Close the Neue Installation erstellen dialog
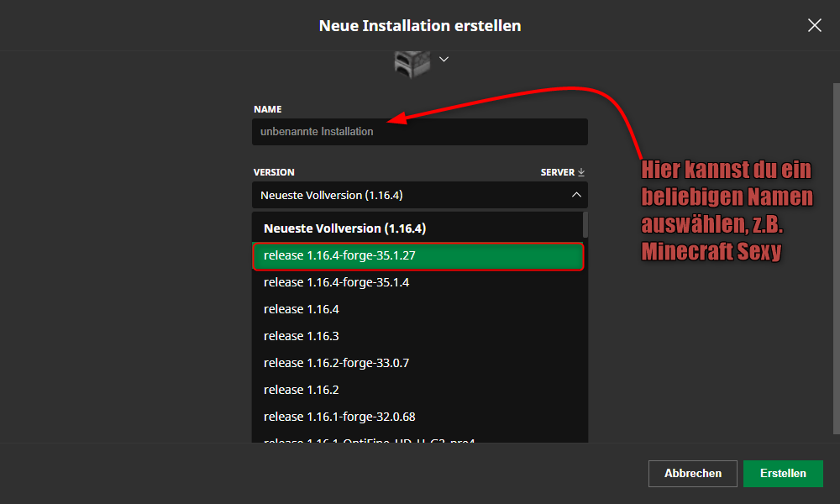This screenshot has width=840, height=504. (x=814, y=25)
